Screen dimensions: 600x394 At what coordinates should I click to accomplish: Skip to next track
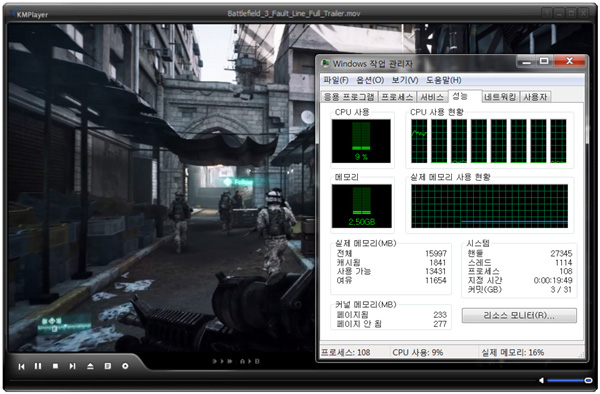(72, 366)
